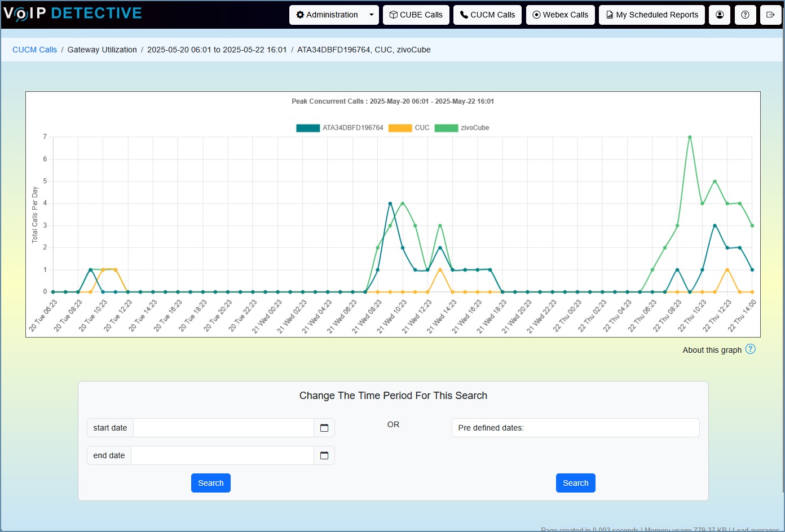This screenshot has height=532, width=785.
Task: Click Search button under Pre defined dates
Action: 576,483
